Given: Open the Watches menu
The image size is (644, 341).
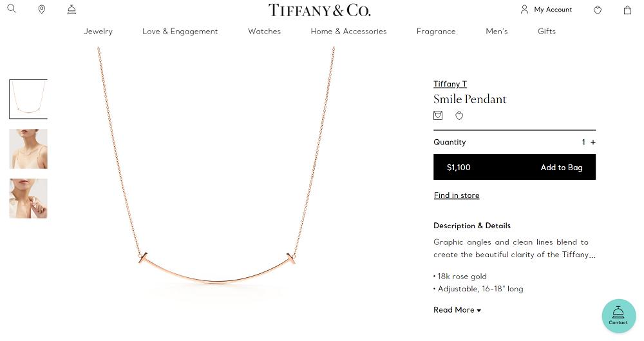Looking at the screenshot, I should pos(264,32).
